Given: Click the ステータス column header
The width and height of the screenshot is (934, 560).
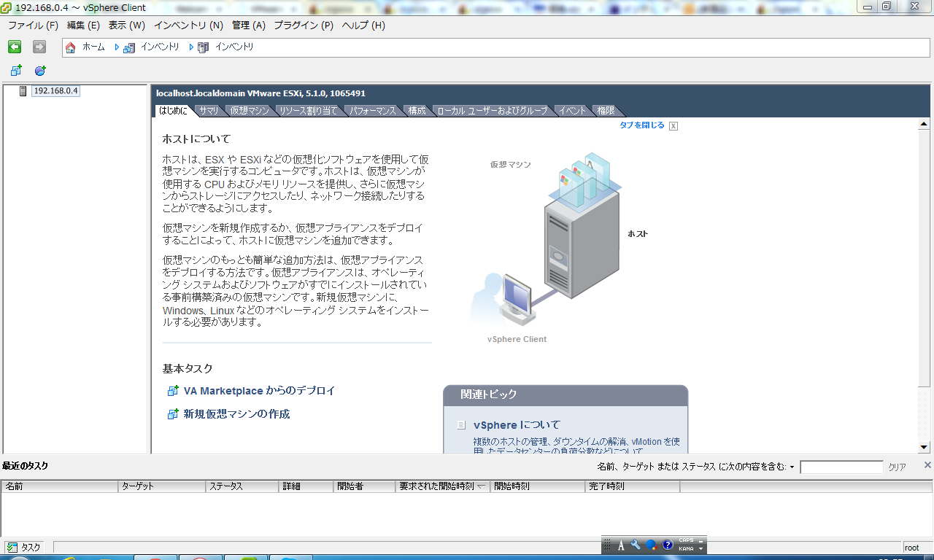Looking at the screenshot, I should [242, 486].
